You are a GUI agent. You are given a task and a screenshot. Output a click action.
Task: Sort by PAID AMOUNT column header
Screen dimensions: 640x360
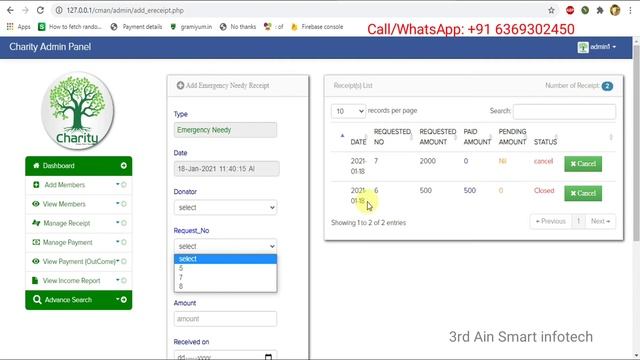(x=477, y=137)
